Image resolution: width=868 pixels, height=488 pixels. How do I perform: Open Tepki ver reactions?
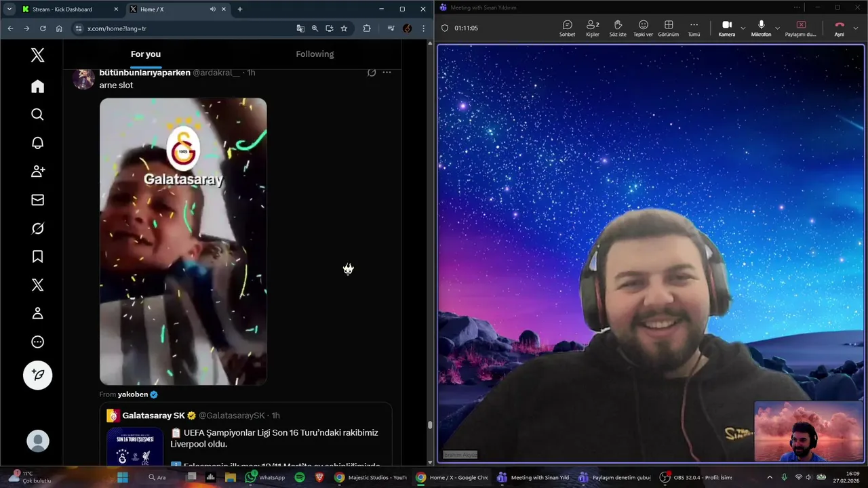click(x=643, y=28)
